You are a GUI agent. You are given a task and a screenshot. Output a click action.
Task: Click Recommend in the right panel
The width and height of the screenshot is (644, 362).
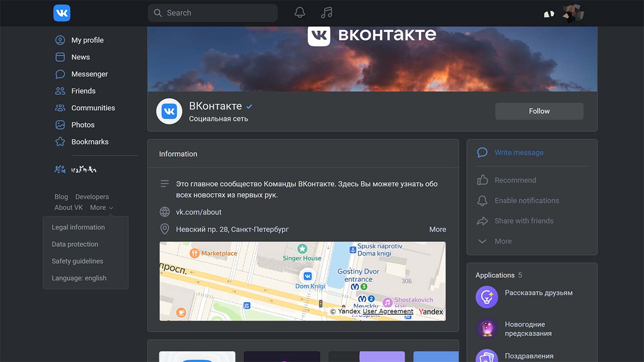click(x=515, y=180)
